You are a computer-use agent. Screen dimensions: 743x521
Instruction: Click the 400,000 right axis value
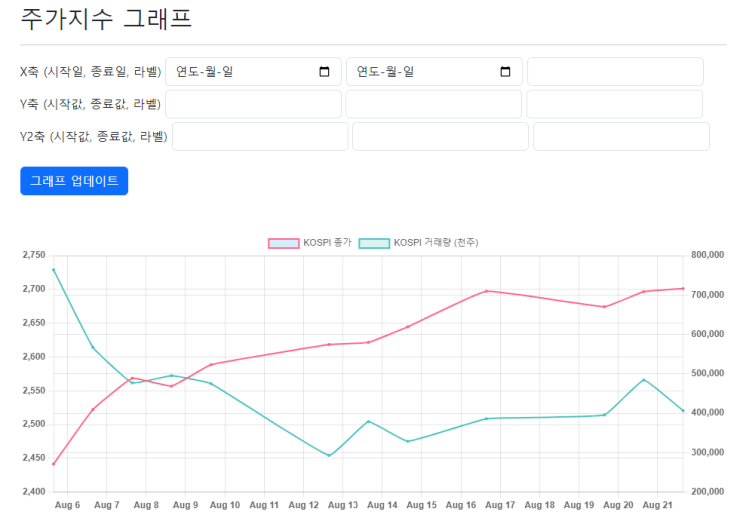point(707,412)
